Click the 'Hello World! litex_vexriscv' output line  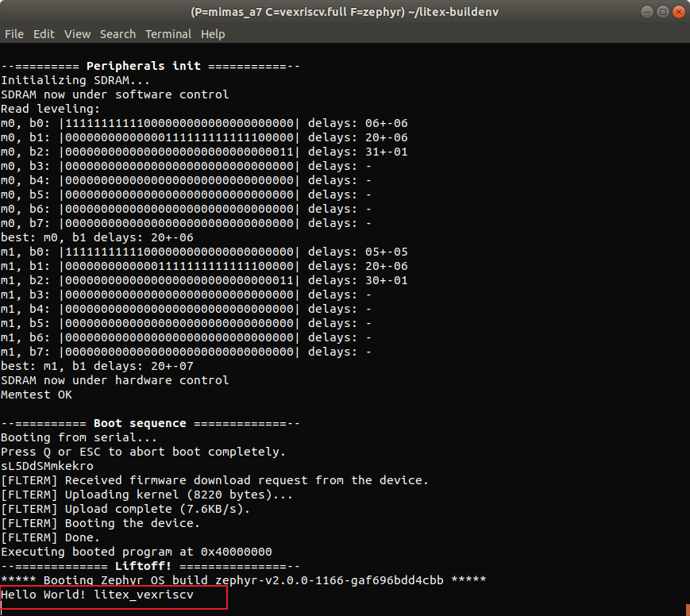(x=97, y=595)
